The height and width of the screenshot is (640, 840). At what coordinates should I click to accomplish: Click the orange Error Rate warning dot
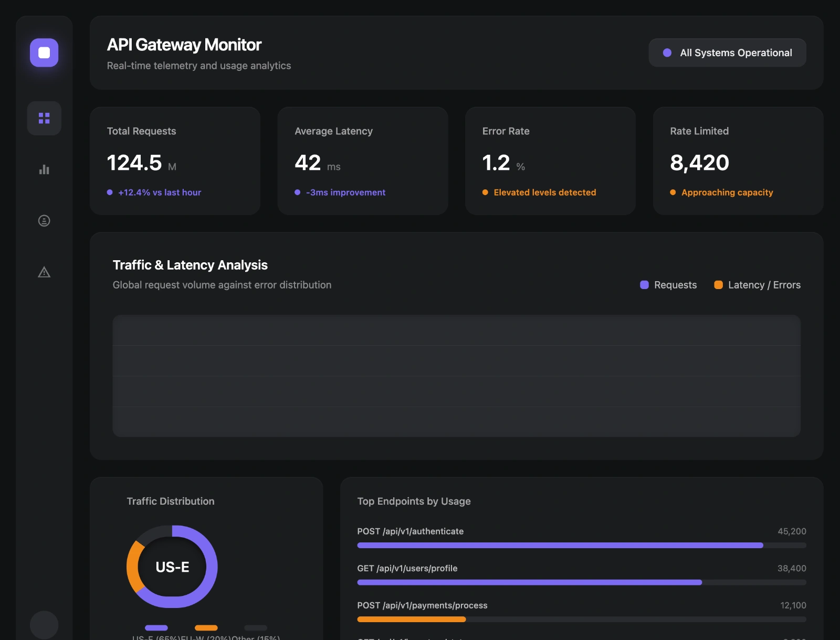[x=485, y=193]
